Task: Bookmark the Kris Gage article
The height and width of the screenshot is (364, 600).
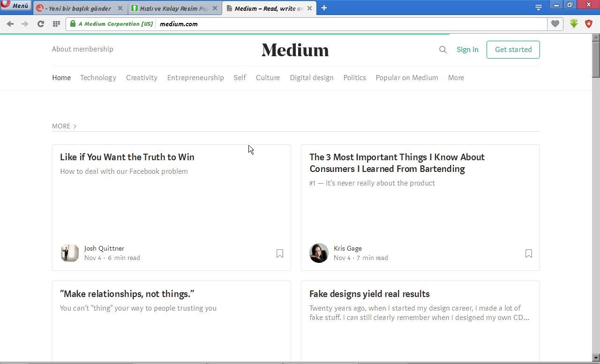Action: (529, 253)
